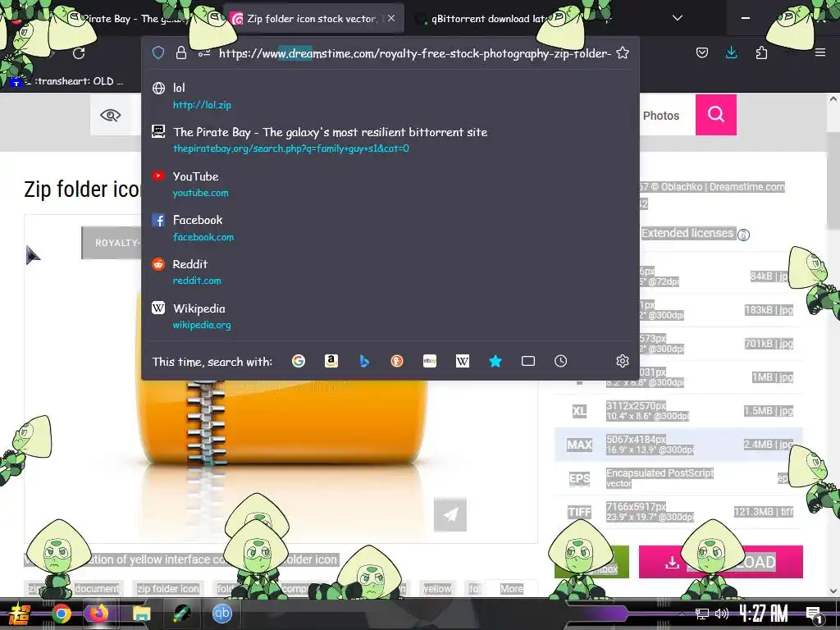This screenshot has width=840, height=630.
Task: Click the paper plane share icon on image
Action: click(x=450, y=514)
